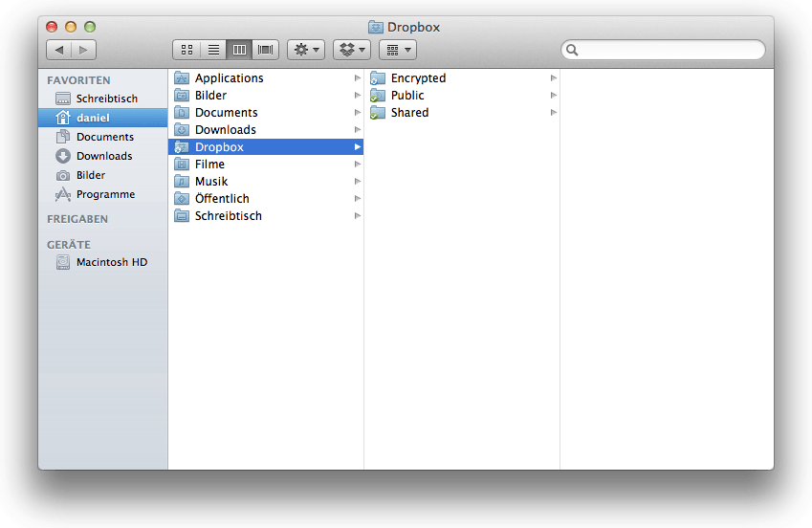Expand Encrypted via its disclosure arrow
The height and width of the screenshot is (528, 812).
(554, 78)
